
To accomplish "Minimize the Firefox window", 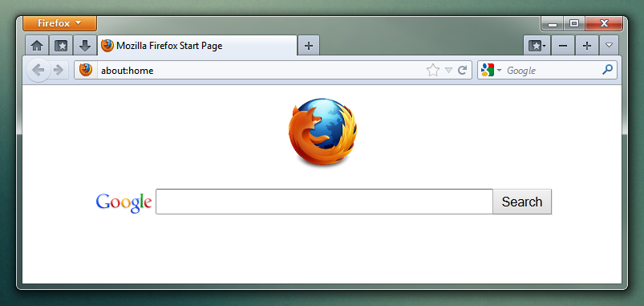I will pyautogui.click(x=553, y=24).
